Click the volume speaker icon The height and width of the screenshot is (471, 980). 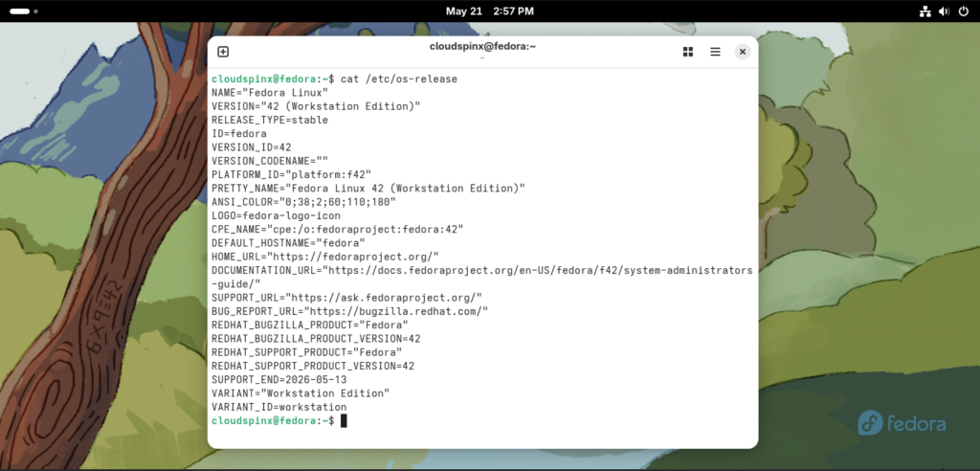(x=944, y=11)
